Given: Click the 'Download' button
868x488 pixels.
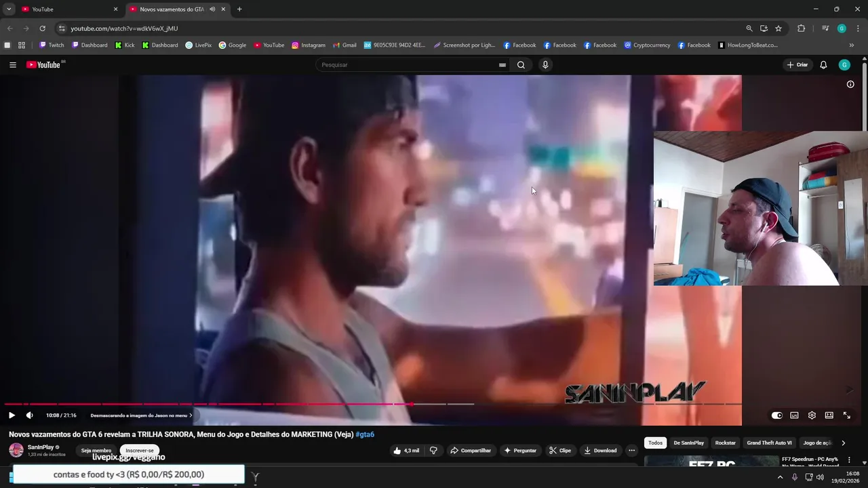Looking at the screenshot, I should click(600, 451).
